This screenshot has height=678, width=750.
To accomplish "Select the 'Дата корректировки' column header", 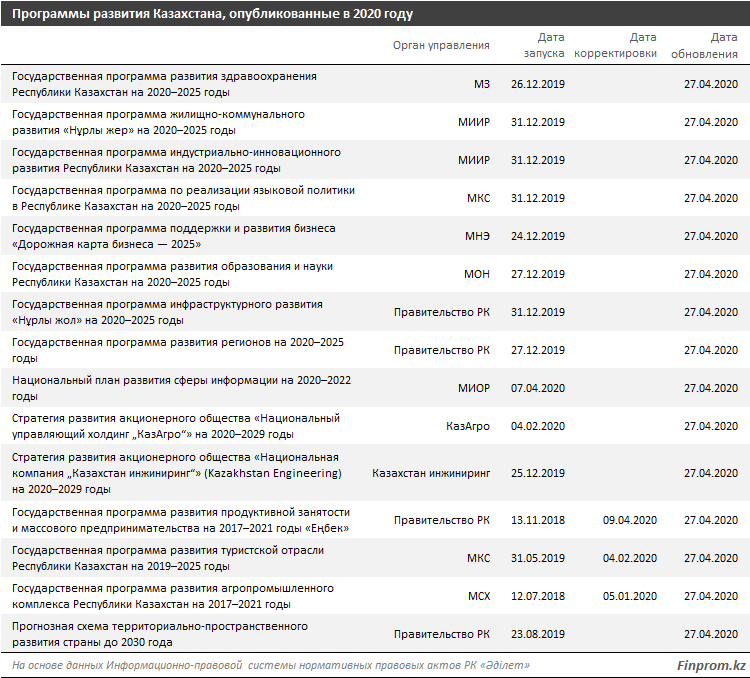I will pos(615,45).
